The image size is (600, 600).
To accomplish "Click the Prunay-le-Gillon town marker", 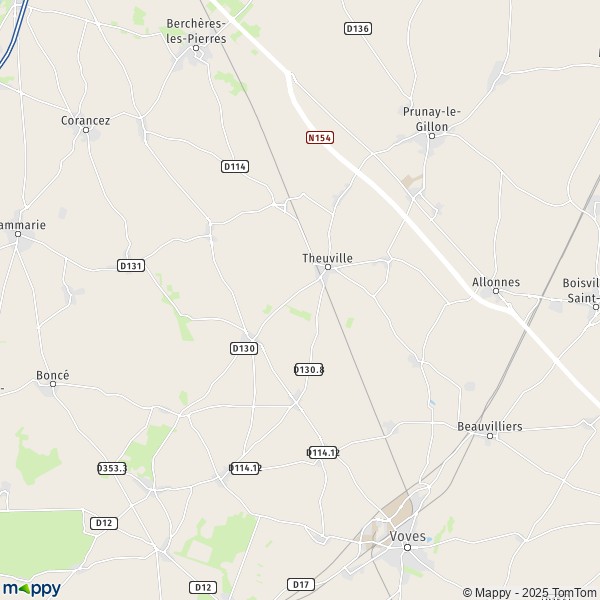I will [432, 136].
